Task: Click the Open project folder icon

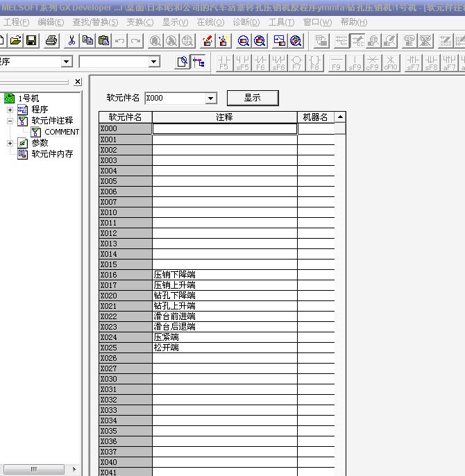Action: pyautogui.click(x=15, y=41)
